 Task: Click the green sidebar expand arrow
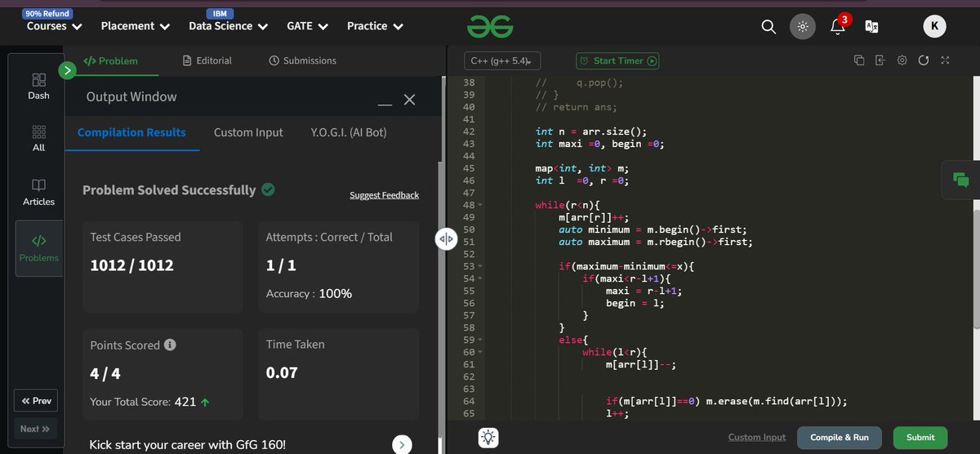(x=68, y=71)
